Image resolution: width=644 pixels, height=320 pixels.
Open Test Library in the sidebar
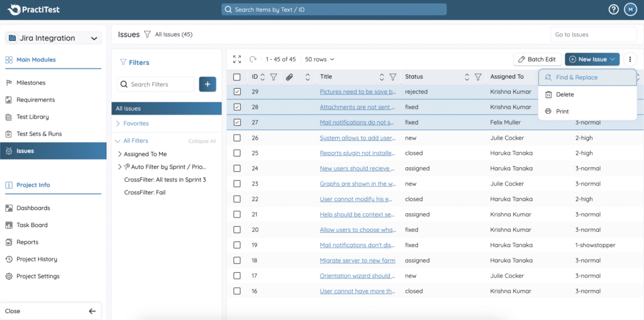pyautogui.click(x=33, y=117)
